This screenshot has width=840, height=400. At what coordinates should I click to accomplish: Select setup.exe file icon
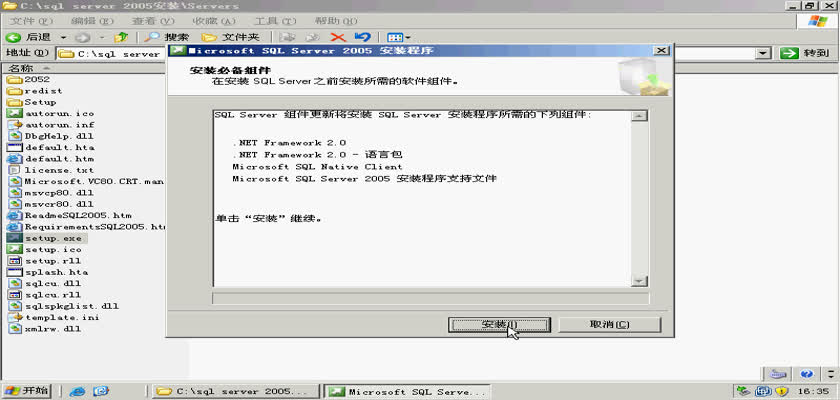pyautogui.click(x=15, y=238)
